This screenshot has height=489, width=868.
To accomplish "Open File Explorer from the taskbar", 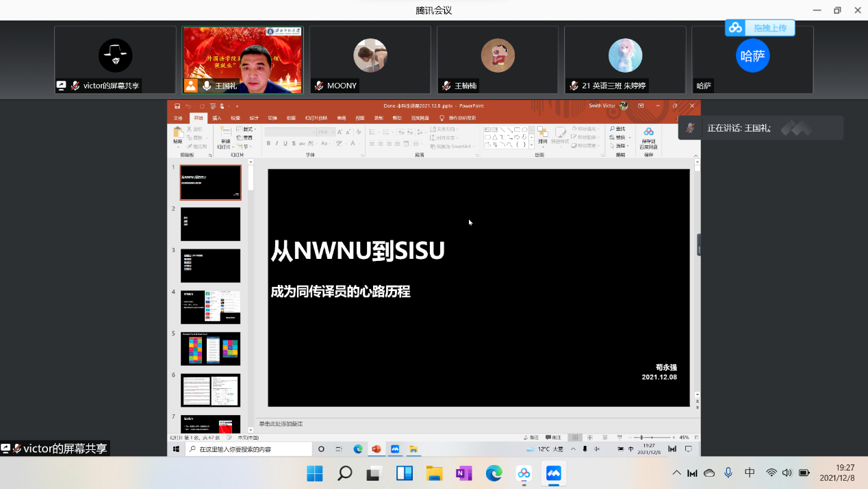I will (434, 473).
